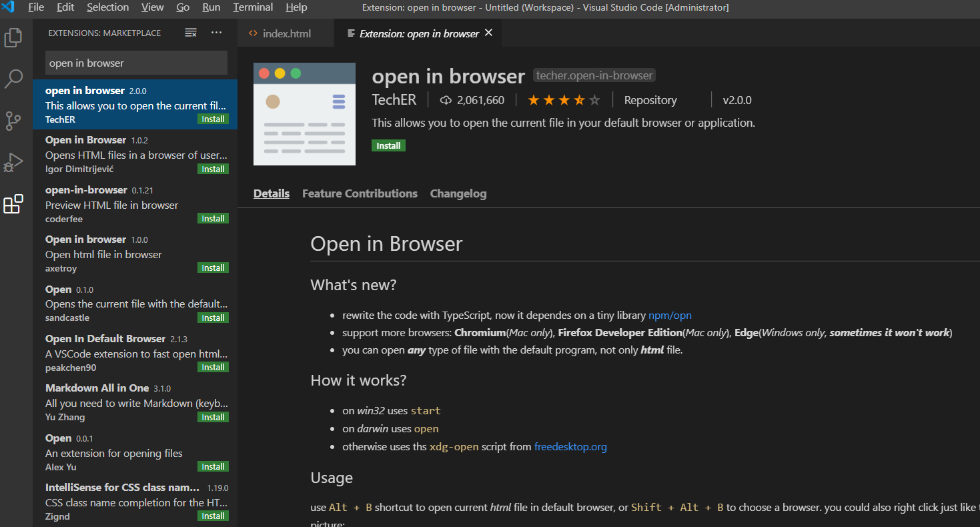Close the Extension: open in browser tab
Screen dimensions: 980x527
[488, 33]
